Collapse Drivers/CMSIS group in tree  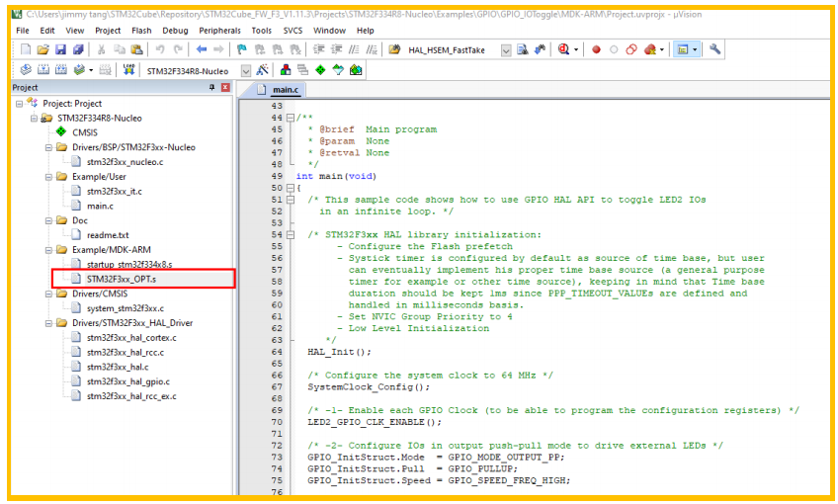coord(48,294)
